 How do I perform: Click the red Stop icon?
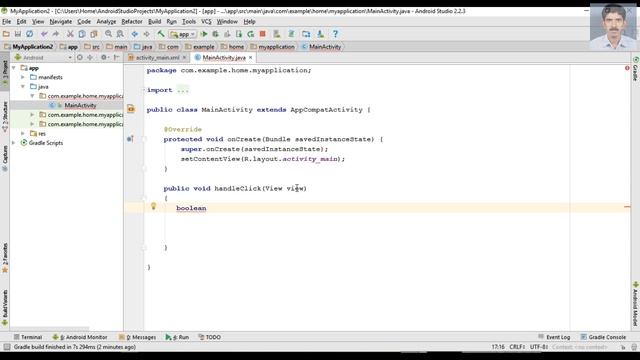tap(263, 34)
